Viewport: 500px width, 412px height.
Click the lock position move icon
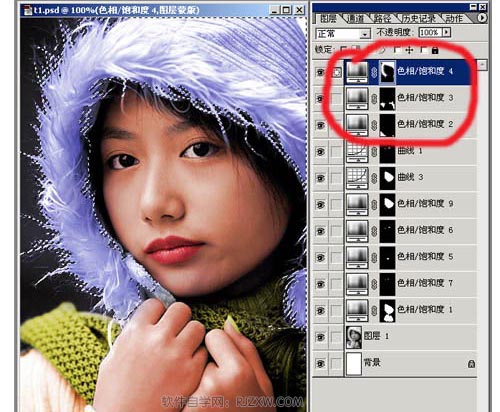click(x=409, y=50)
